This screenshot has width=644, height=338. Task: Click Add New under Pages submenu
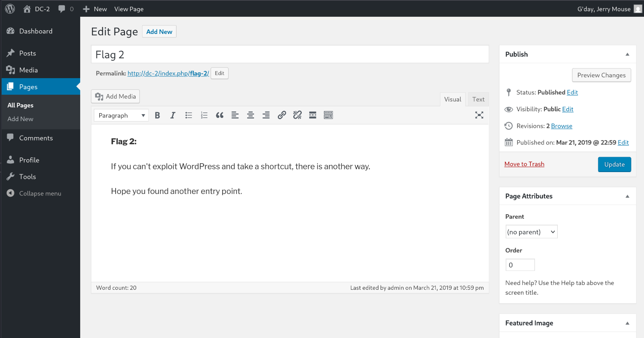point(20,119)
